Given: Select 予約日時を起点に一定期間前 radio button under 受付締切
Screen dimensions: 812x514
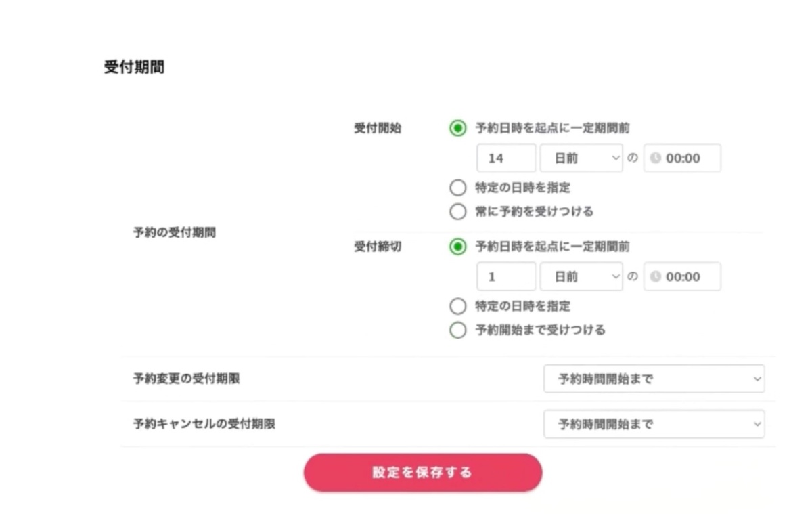Looking at the screenshot, I should tap(458, 247).
